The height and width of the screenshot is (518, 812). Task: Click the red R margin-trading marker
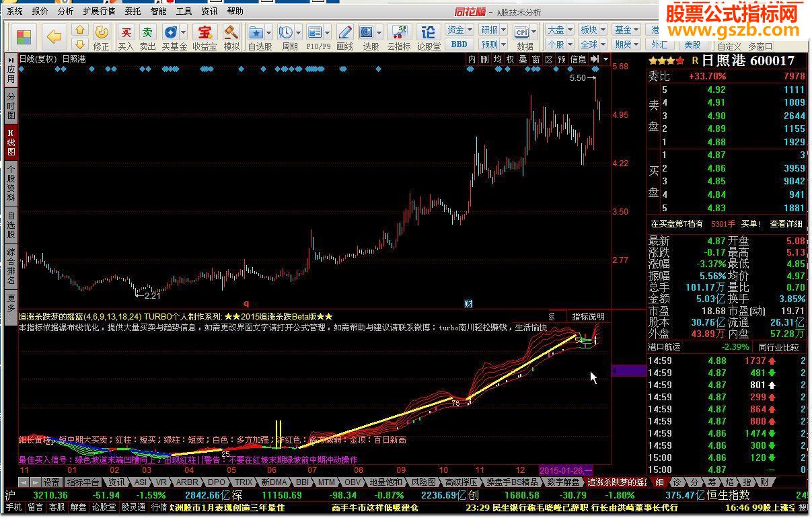[695, 61]
